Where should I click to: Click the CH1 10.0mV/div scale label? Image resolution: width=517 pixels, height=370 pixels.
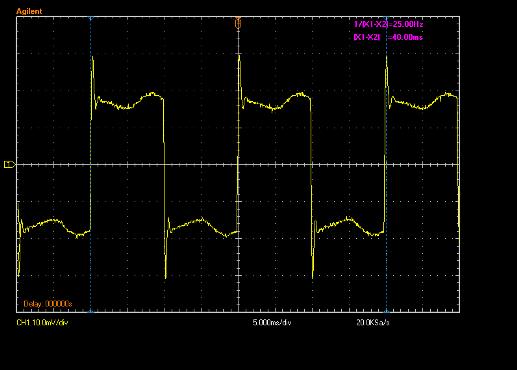pos(42,322)
